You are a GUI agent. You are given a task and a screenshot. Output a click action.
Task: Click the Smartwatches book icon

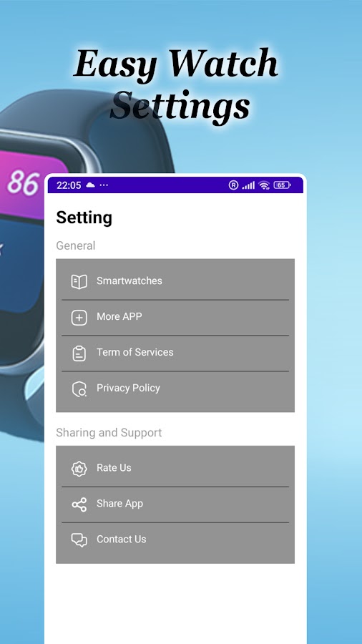pyautogui.click(x=79, y=282)
